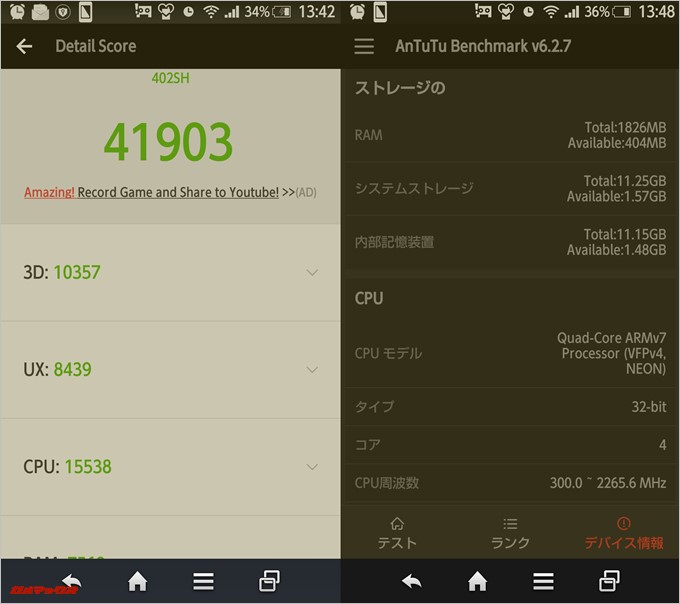Tap the 13:42 clock in status bar
The height and width of the screenshot is (604, 680).
coord(317,12)
